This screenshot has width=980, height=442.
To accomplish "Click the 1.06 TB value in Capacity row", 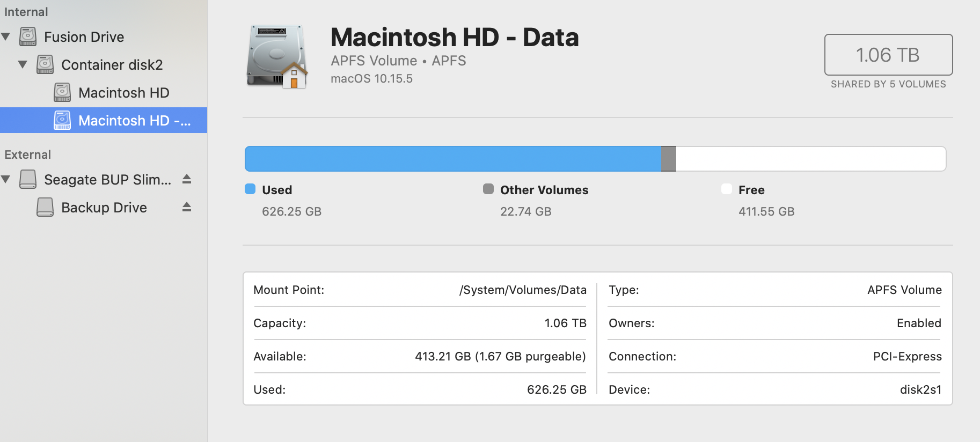I will tap(565, 323).
